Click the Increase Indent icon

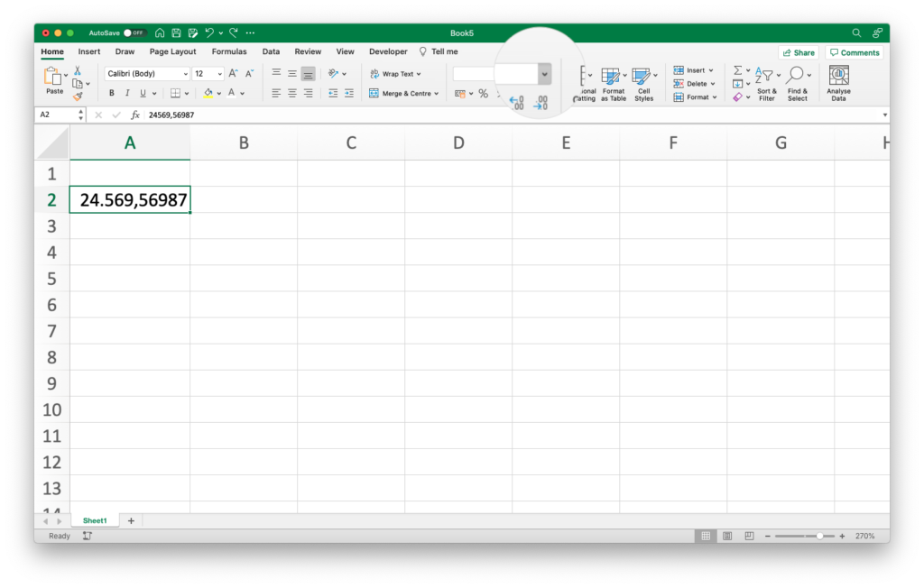coord(349,93)
